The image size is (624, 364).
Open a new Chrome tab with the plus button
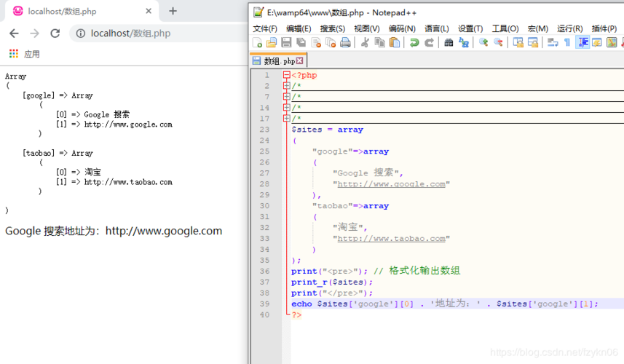click(x=173, y=11)
